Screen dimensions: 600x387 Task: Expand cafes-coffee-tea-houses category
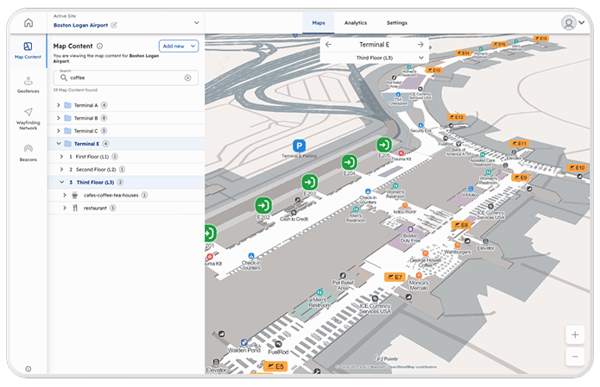[x=65, y=195]
